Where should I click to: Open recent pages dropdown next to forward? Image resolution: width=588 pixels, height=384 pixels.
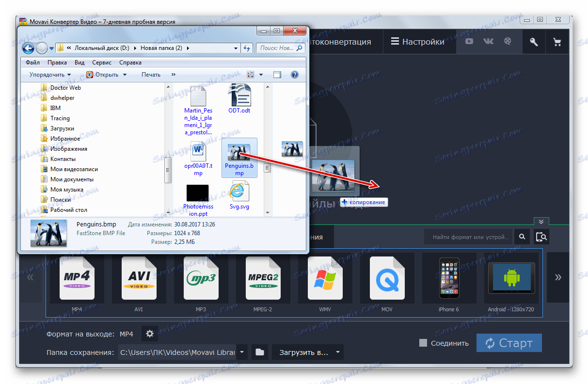[52, 48]
